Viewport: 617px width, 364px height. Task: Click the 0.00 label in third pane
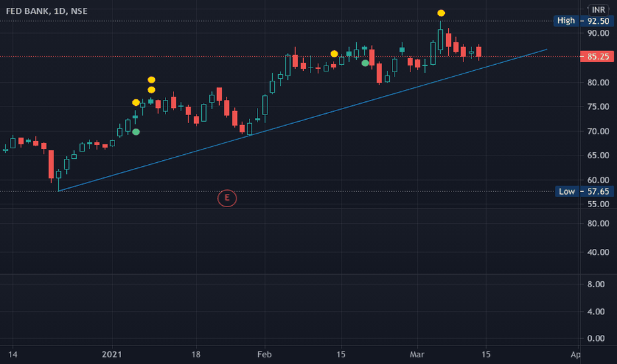click(596, 338)
